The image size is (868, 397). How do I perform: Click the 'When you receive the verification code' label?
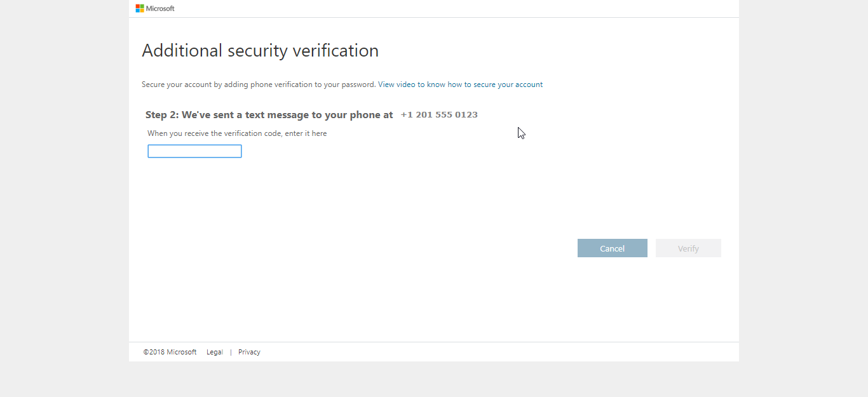237,133
